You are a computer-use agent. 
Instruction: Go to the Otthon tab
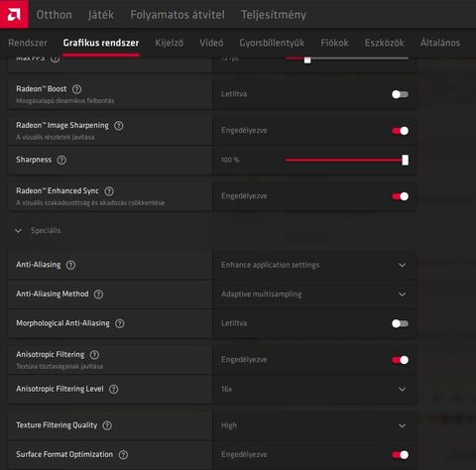click(55, 15)
